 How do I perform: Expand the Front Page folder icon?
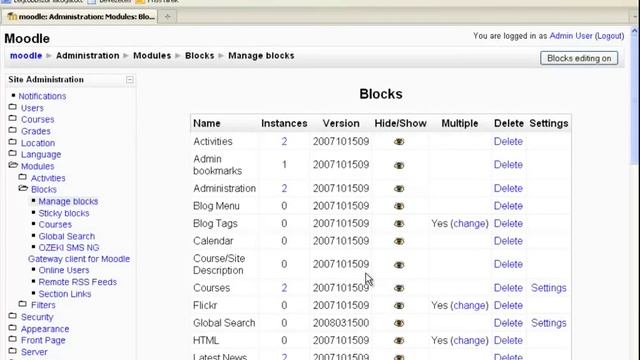click(13, 339)
